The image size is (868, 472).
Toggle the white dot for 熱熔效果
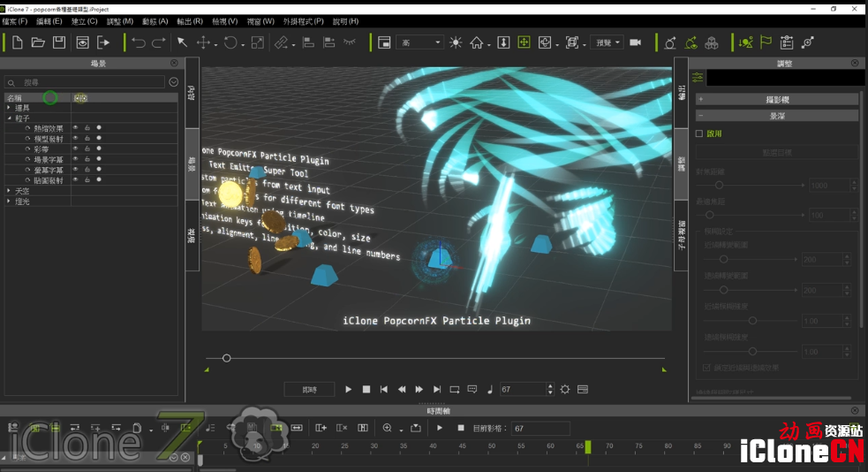pyautogui.click(x=99, y=128)
